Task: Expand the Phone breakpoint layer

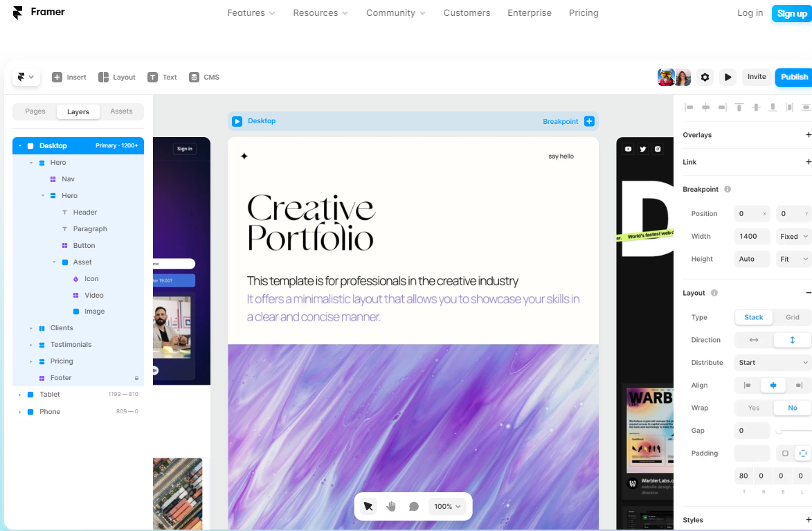Action: coord(20,412)
